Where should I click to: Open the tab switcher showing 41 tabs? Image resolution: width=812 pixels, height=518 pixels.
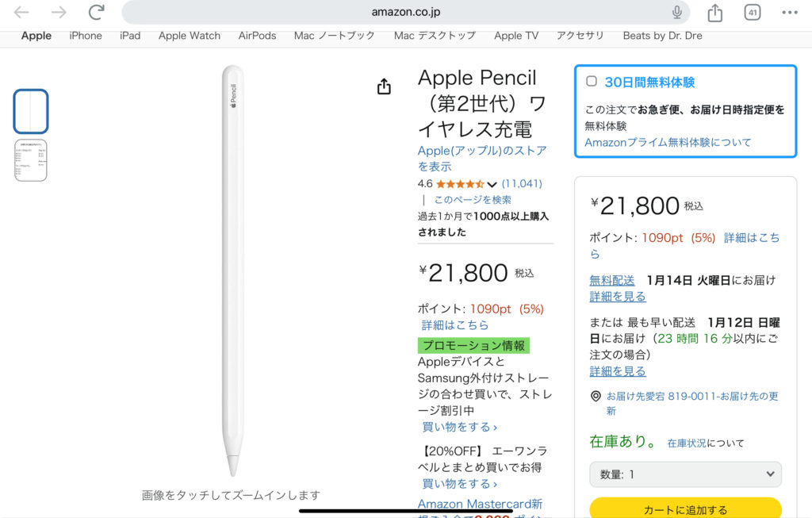pyautogui.click(x=753, y=13)
